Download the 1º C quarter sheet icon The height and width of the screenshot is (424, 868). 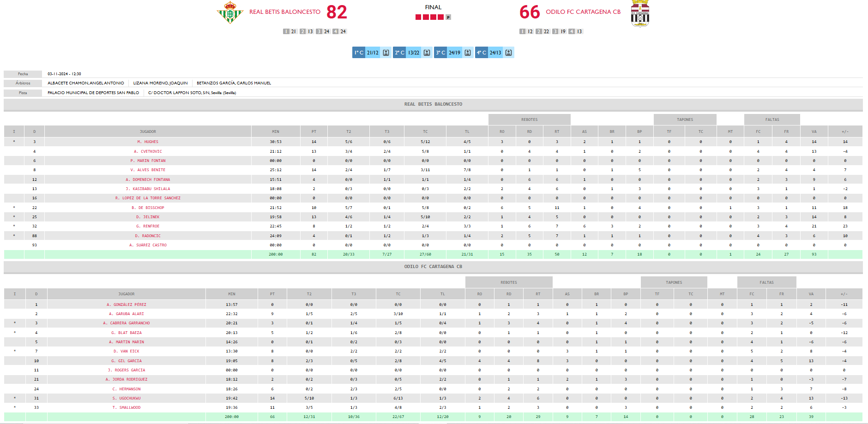point(386,53)
